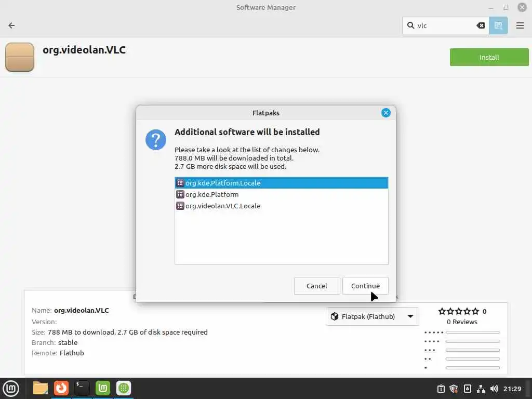Click the one-star rating bar
Image resolution: width=532 pixels, height=399 pixels.
click(473, 368)
